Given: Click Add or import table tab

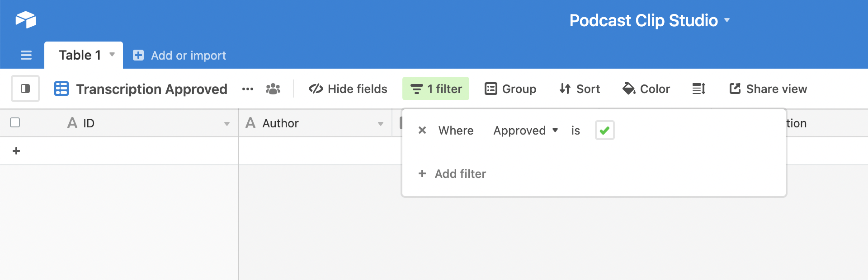Looking at the screenshot, I should coord(179,56).
